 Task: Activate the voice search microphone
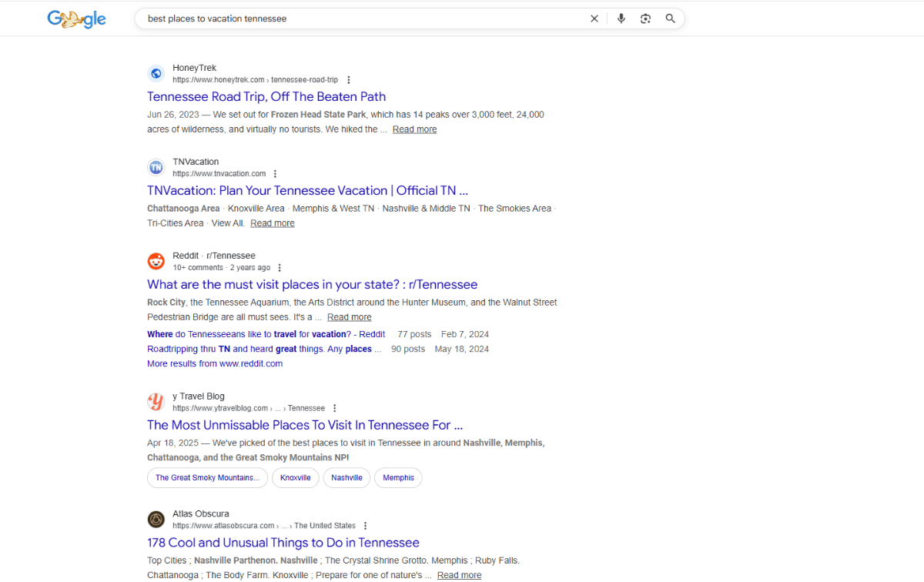tap(621, 18)
